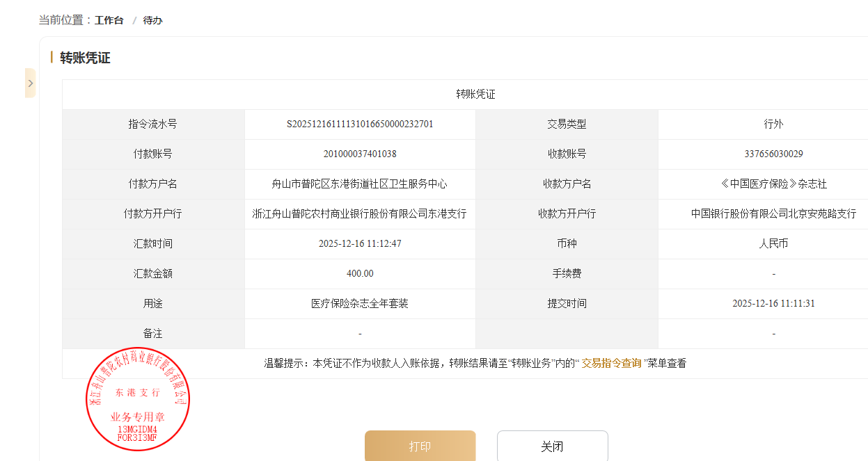
Task: Click payee account number 337656030029
Action: 773,154
